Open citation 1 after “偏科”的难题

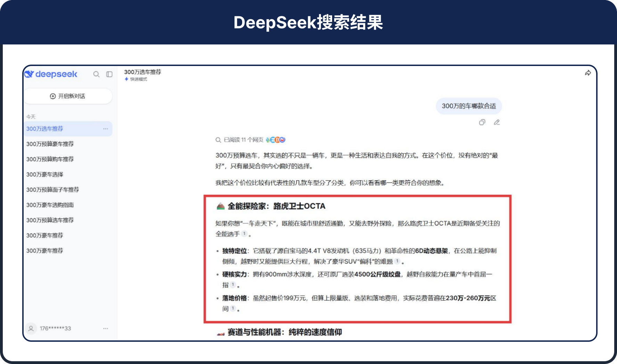397,261
